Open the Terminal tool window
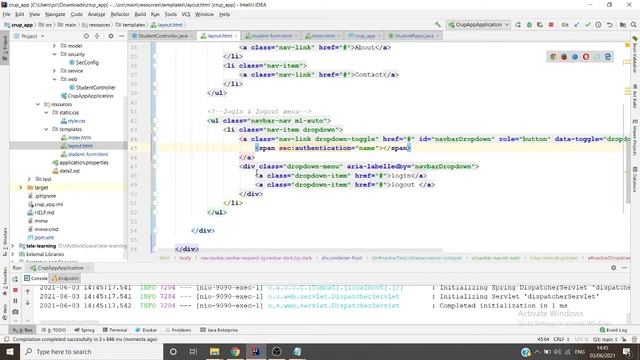This screenshot has width=640, height=360. [115, 330]
